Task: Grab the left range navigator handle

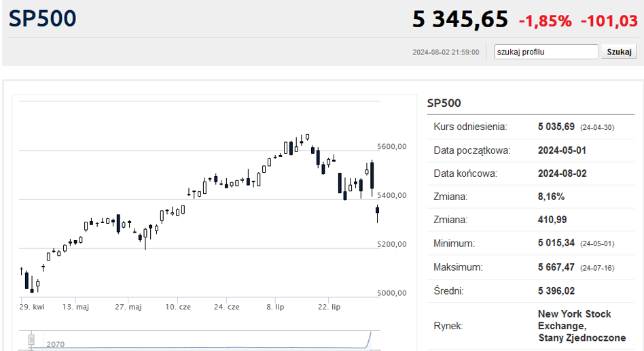Action: click(31, 339)
